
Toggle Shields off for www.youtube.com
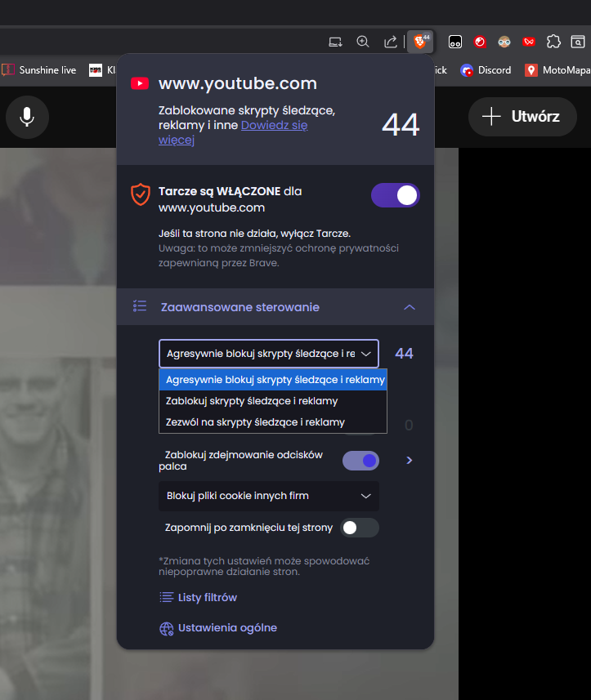(396, 195)
